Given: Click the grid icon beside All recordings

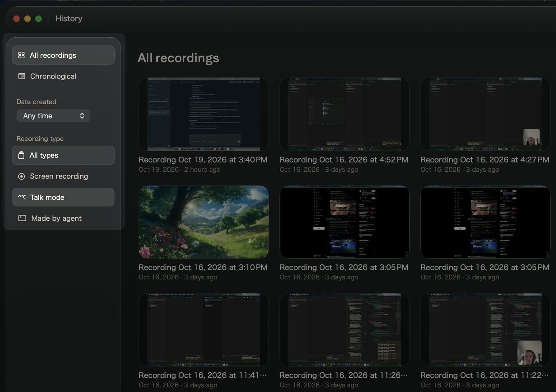Looking at the screenshot, I should (22, 55).
